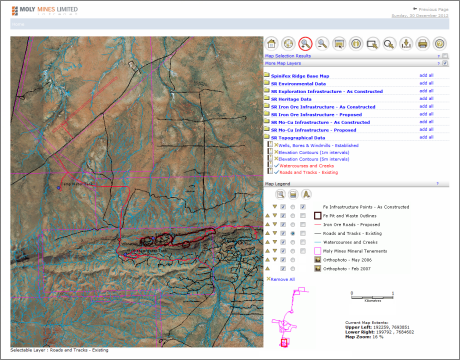
Task: Open the Help question mark tool
Action: pyautogui.click(x=440, y=44)
